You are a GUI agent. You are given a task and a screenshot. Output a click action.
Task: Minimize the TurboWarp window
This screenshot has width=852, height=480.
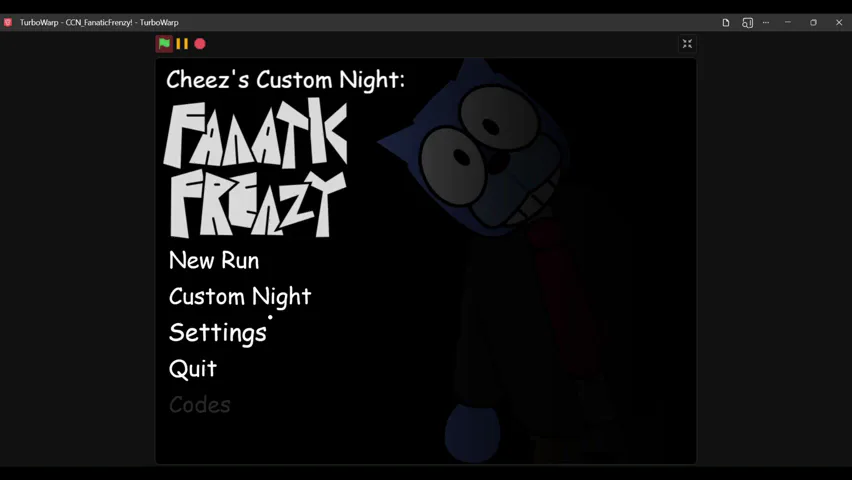point(788,22)
